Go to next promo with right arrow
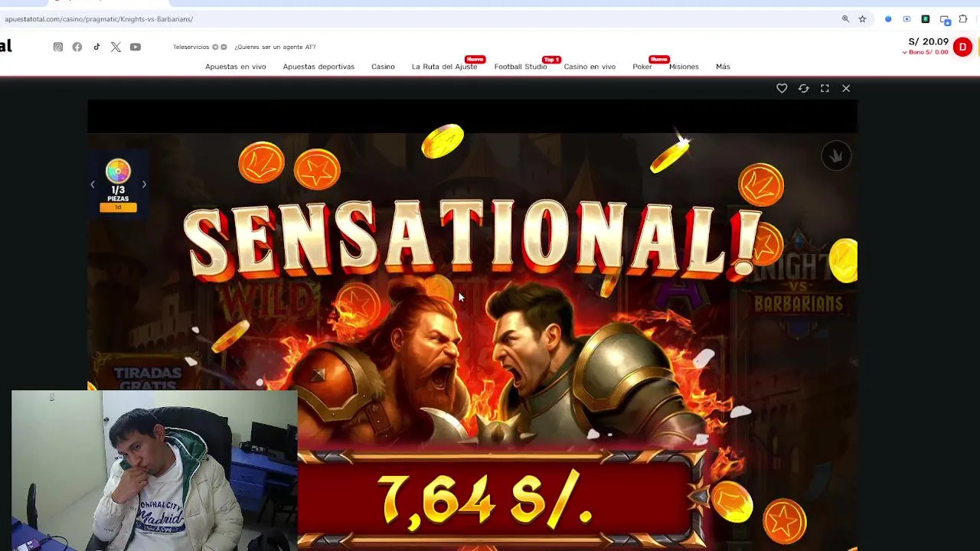 tap(144, 184)
